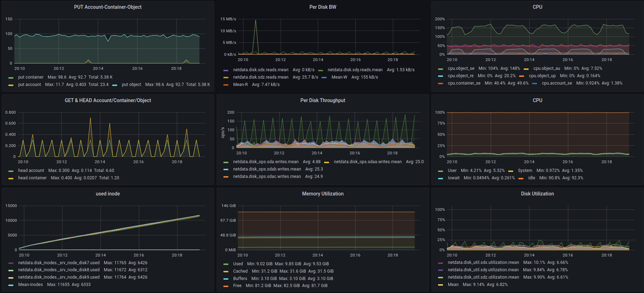Image resolution: width=644 pixels, height=293 pixels.
Task: Click the put account legend color marker
Action: coord(11,85)
